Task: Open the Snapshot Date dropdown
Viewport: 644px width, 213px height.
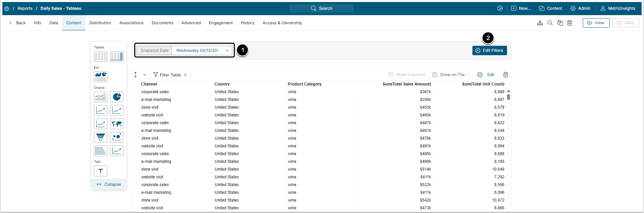Action: coord(201,50)
